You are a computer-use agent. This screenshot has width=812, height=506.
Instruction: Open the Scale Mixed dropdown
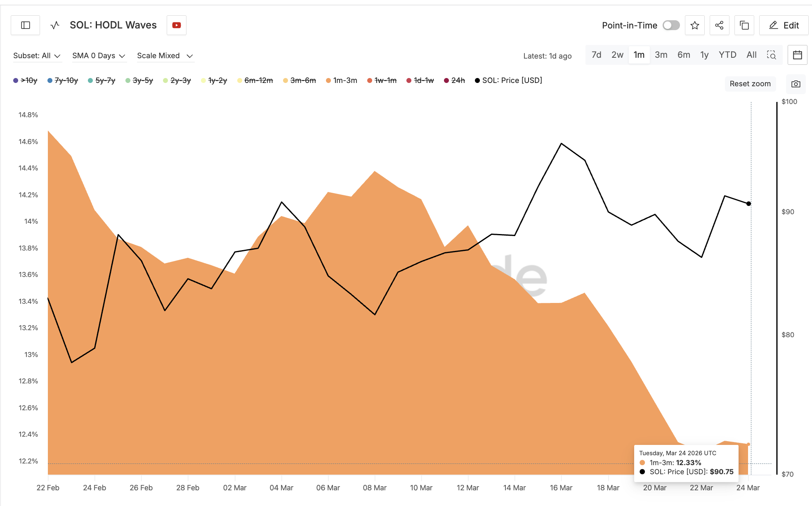point(165,56)
